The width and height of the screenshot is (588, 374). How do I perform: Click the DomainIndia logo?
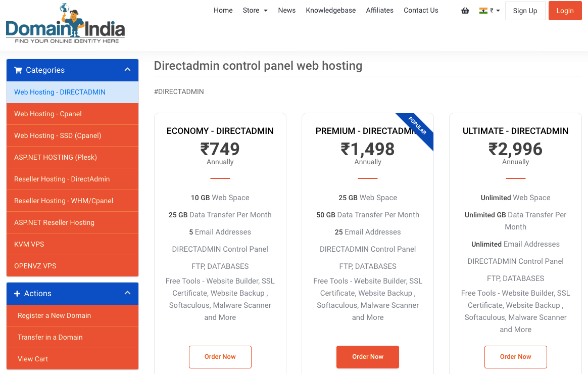(x=65, y=23)
